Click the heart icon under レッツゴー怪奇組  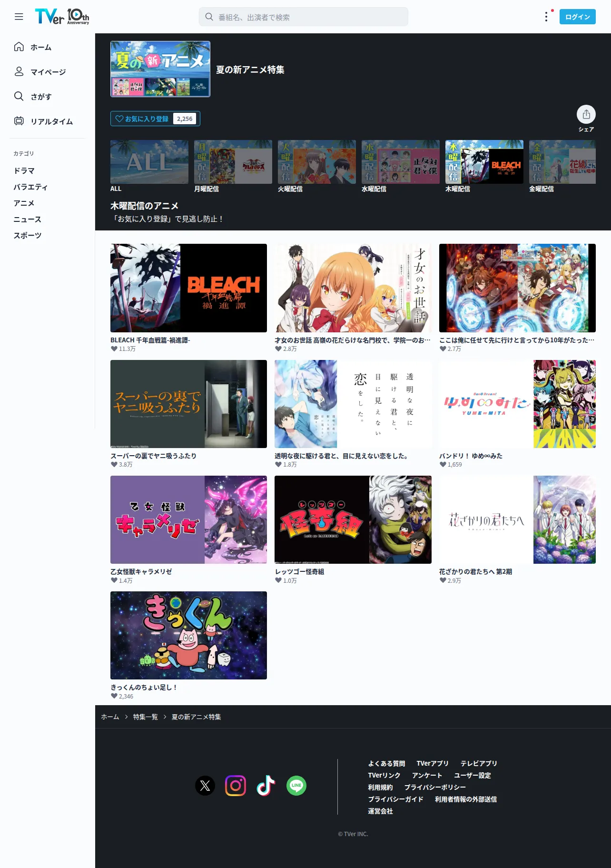coord(278,581)
